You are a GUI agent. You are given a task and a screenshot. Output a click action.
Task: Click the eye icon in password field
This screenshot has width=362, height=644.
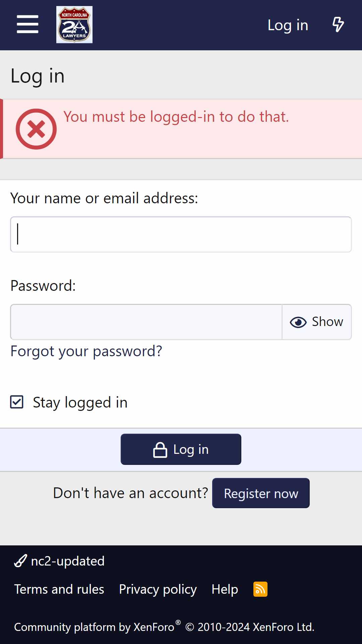click(298, 322)
